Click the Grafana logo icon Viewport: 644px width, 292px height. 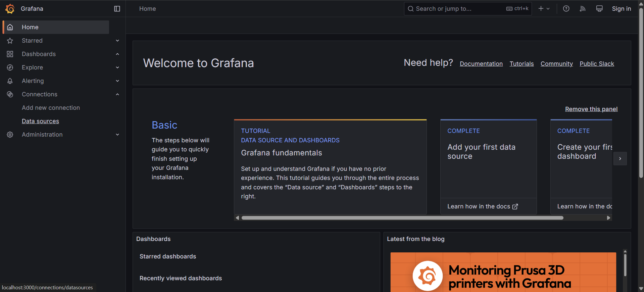point(10,9)
